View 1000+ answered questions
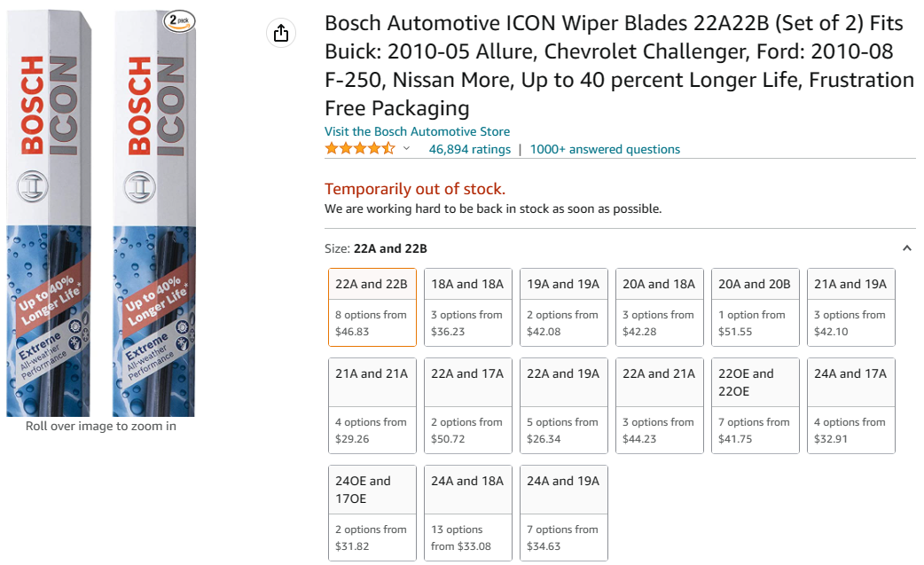The width and height of the screenshot is (924, 565). coord(605,149)
